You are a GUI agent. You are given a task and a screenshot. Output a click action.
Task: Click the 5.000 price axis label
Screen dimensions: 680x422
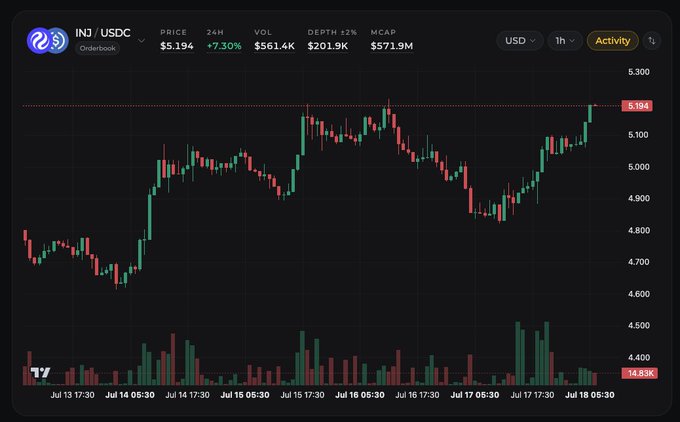tap(638, 167)
